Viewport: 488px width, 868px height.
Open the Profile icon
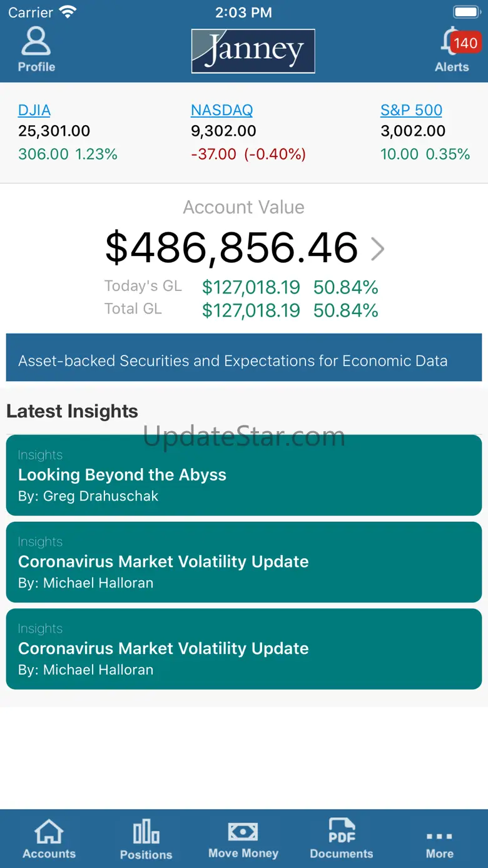36,42
